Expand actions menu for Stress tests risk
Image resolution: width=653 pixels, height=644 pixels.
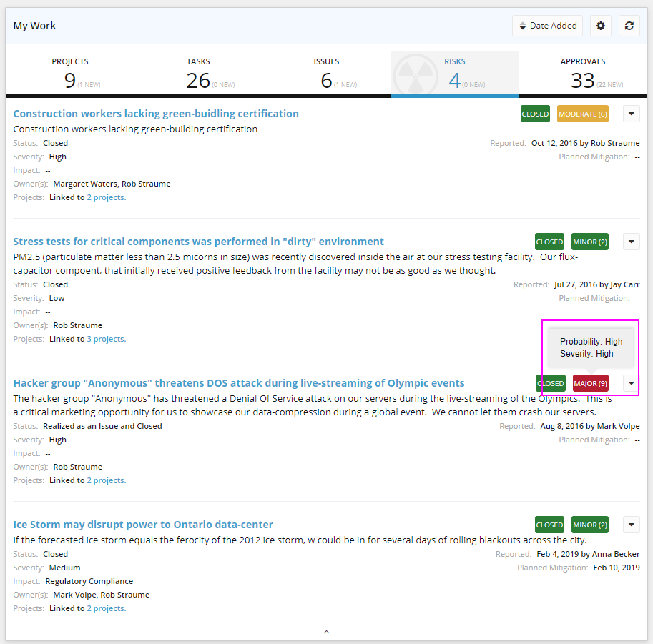(x=631, y=242)
